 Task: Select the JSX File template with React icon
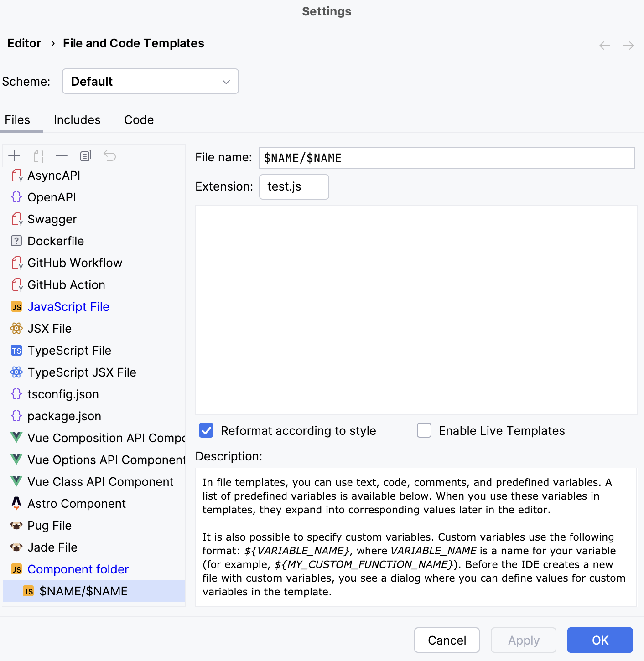click(49, 328)
